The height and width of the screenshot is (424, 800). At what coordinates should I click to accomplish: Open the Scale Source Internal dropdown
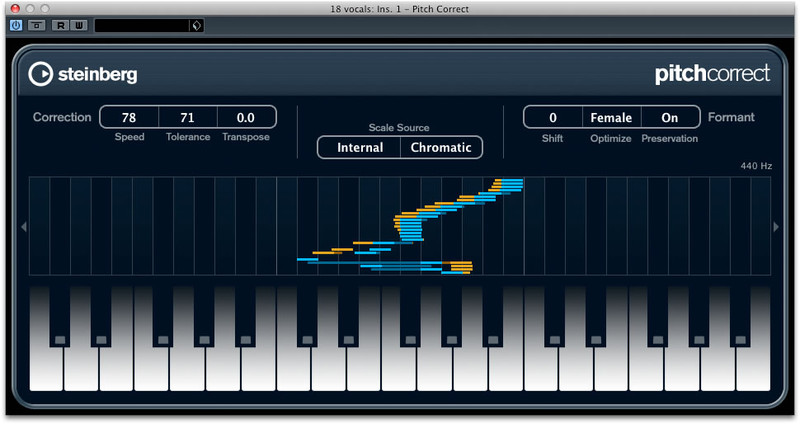point(359,147)
